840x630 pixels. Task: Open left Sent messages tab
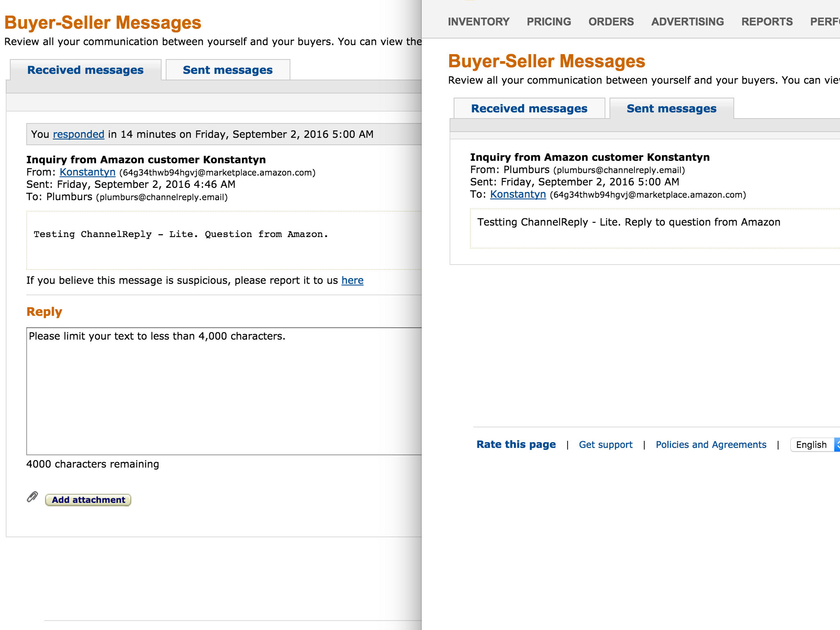pyautogui.click(x=228, y=70)
